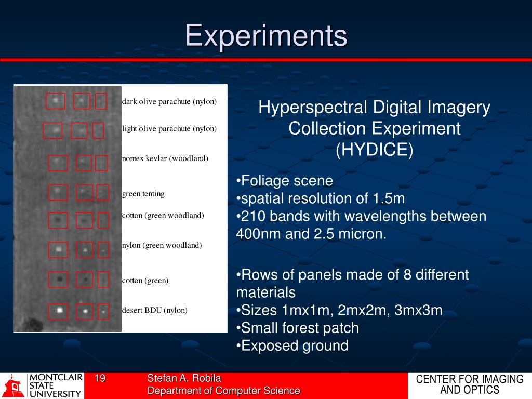Click the nylon (green woodland) label

162,245
